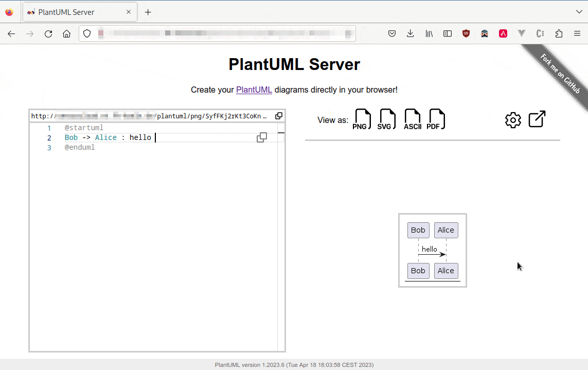
Task: View diagram as PNG
Action: tap(362, 119)
